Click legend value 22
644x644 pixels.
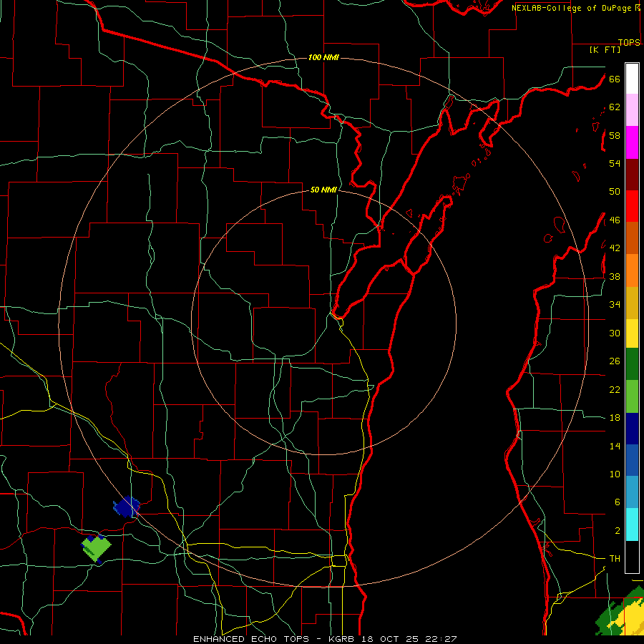(615, 390)
